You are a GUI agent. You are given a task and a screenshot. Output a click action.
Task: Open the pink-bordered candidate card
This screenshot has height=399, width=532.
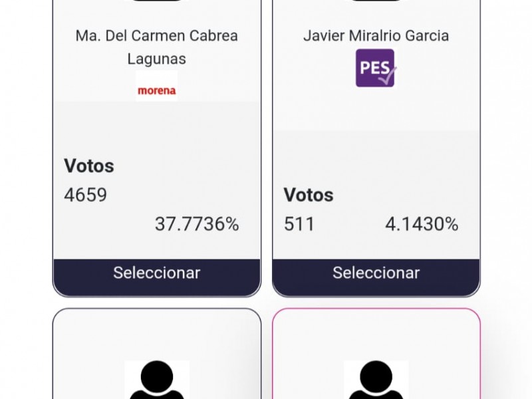(376, 354)
